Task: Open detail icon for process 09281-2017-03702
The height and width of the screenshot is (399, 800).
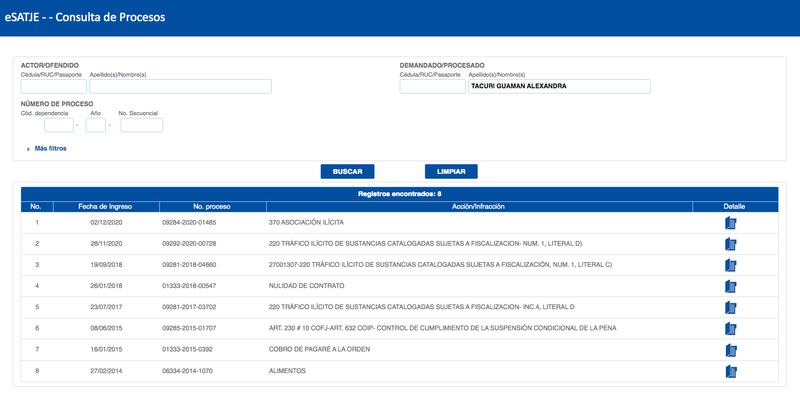Action: 731,308
